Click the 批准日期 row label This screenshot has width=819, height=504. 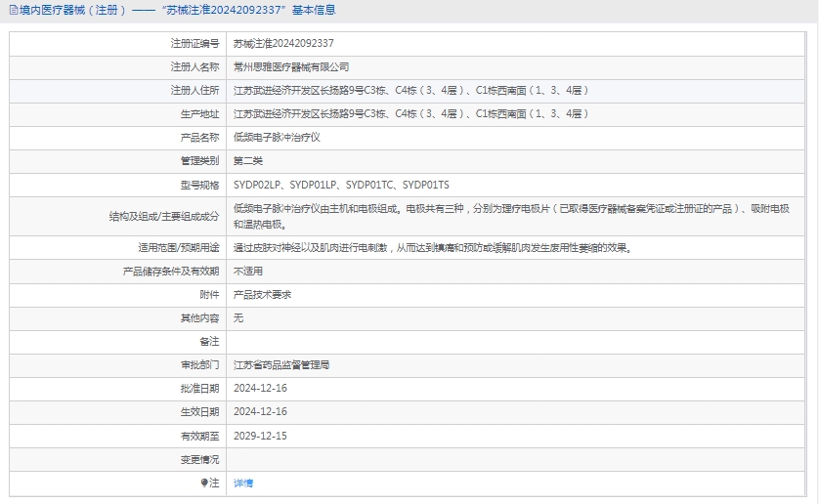click(199, 389)
